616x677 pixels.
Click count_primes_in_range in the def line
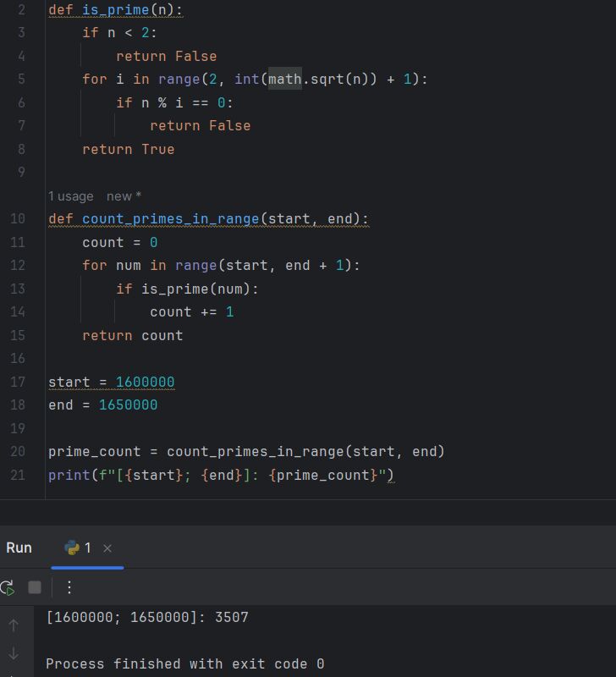(170, 219)
